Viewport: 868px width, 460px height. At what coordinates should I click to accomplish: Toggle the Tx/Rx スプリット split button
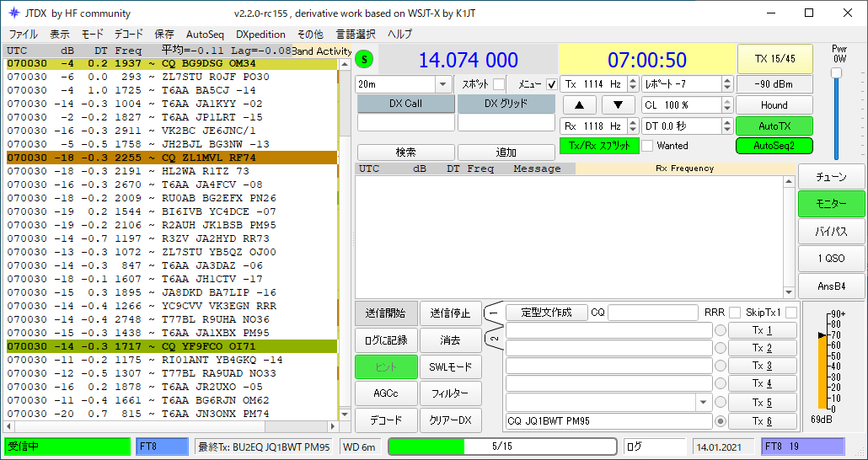(599, 146)
